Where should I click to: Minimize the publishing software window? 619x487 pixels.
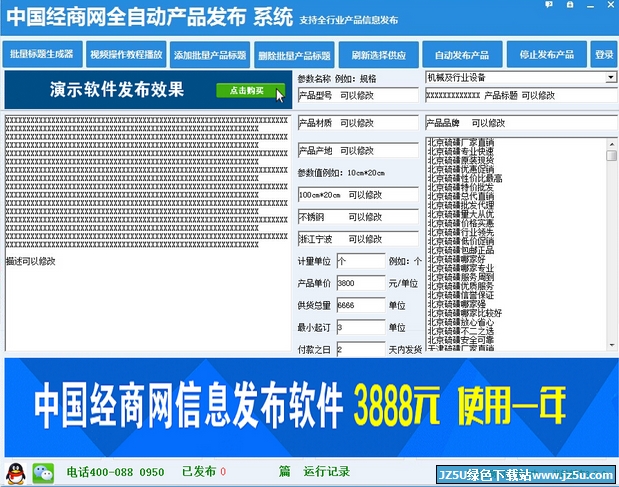click(590, 6)
